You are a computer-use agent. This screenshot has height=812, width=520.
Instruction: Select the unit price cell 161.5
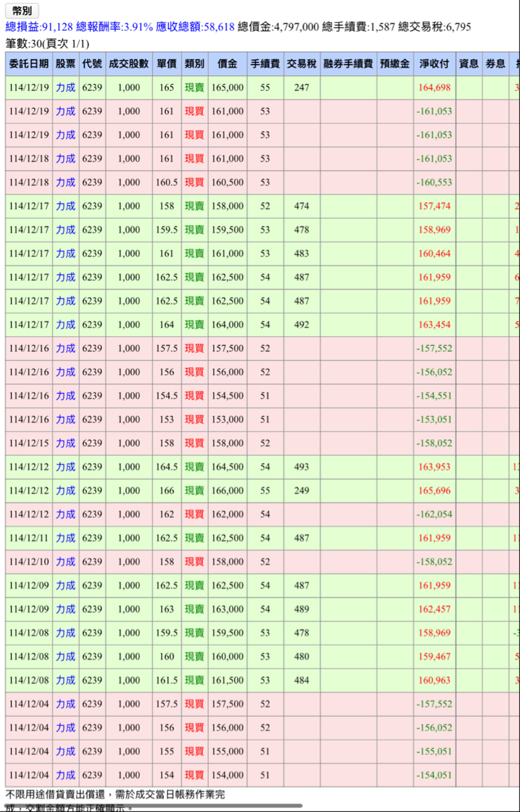tap(167, 681)
